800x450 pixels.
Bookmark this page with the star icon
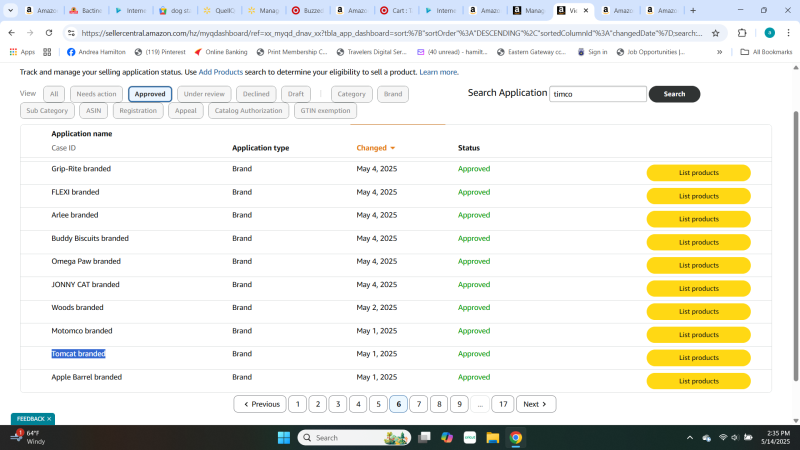[716, 32]
